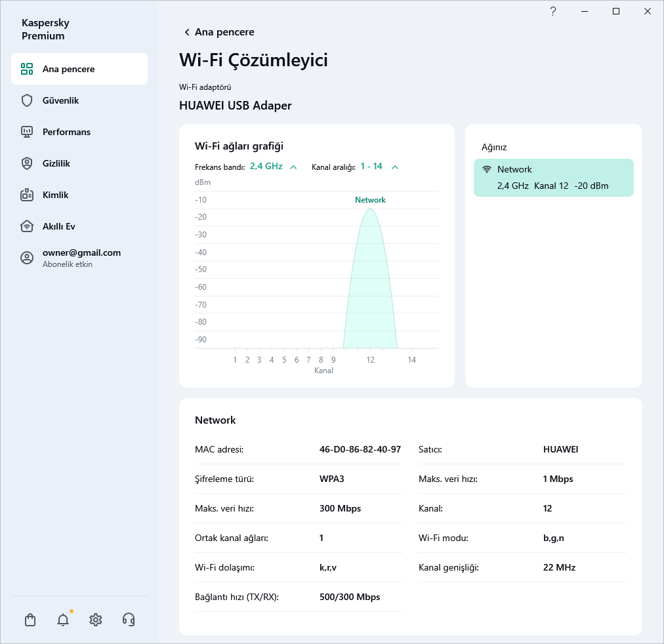
Task: Expand the Frekans bandı 2,4 GHz dropdown
Action: (x=266, y=167)
